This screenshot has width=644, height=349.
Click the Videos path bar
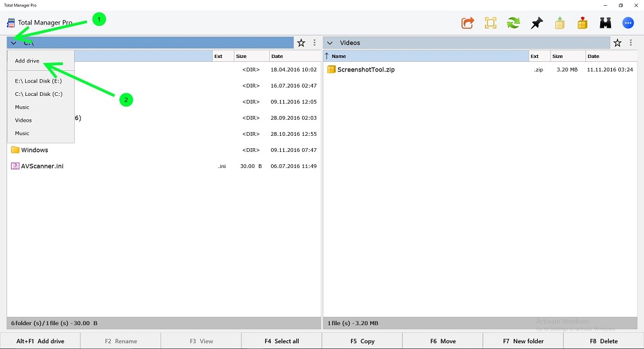(466, 42)
